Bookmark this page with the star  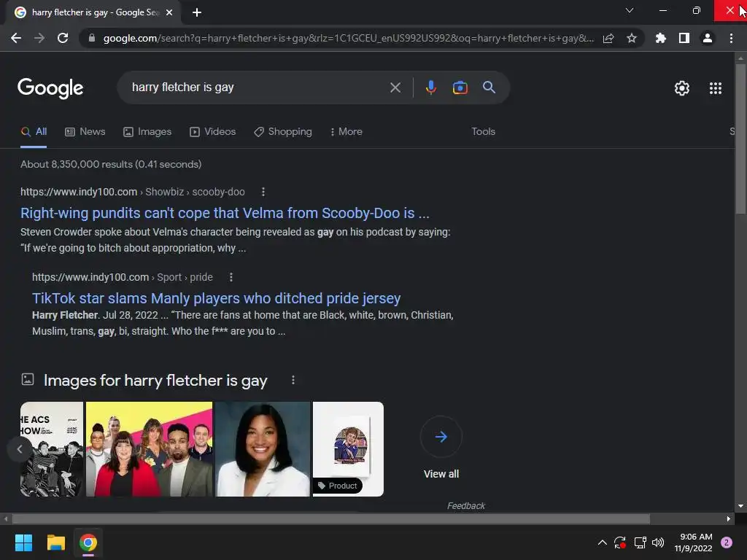632,38
